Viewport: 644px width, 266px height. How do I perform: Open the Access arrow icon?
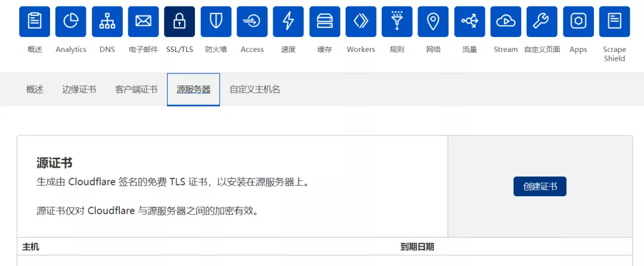click(x=252, y=21)
